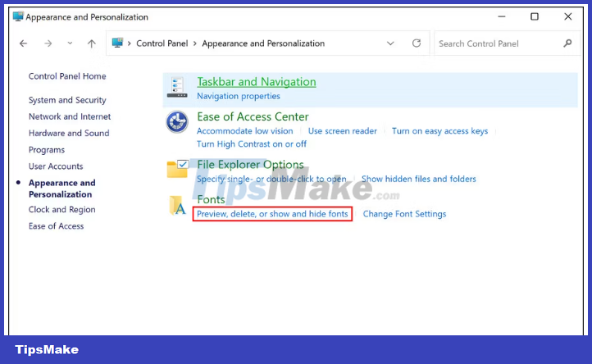Viewport: 592px width, 364px height.
Task: Select Control Panel in the breadcrumb
Action: [162, 43]
